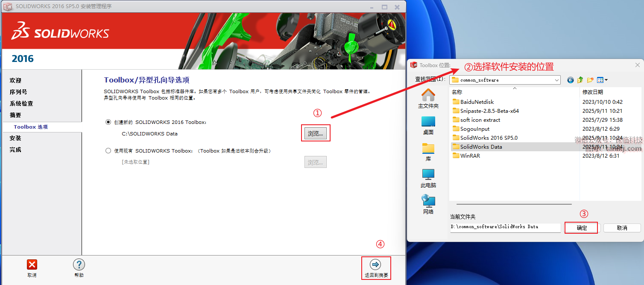The height and width of the screenshot is (285, 644).
Task: Select the SogouInput folder icon
Action: click(456, 129)
